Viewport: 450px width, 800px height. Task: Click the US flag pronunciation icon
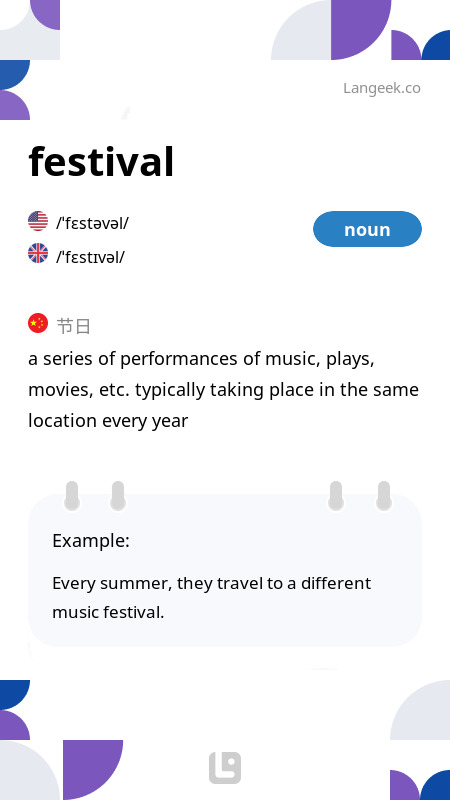[38, 221]
